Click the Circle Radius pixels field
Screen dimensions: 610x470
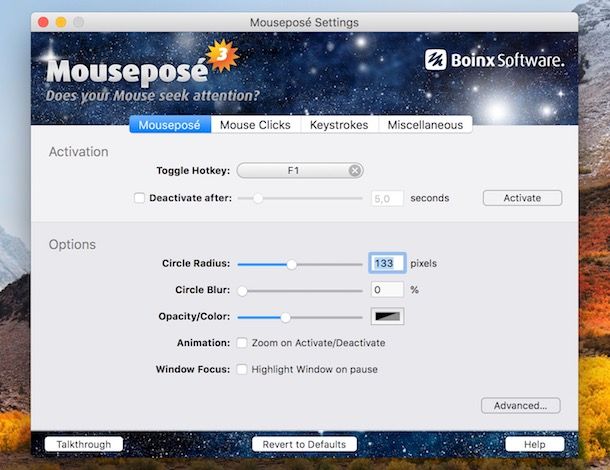(387, 263)
